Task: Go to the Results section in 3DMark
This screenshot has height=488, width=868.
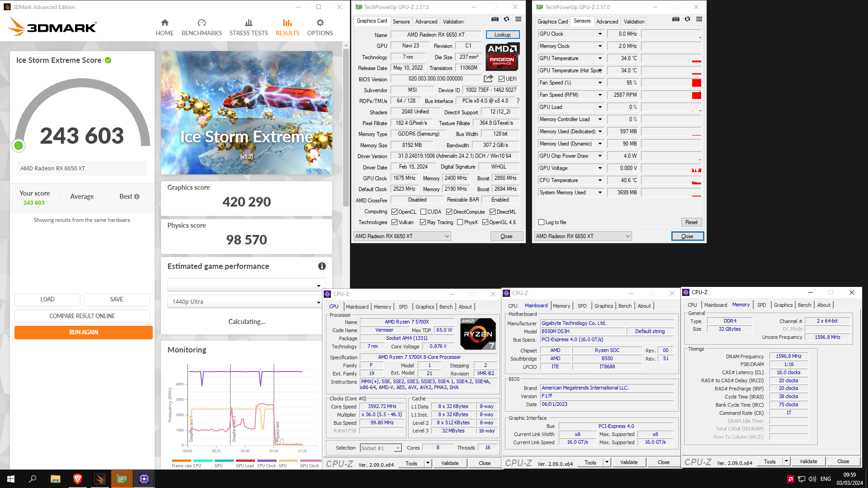Action: (288, 27)
